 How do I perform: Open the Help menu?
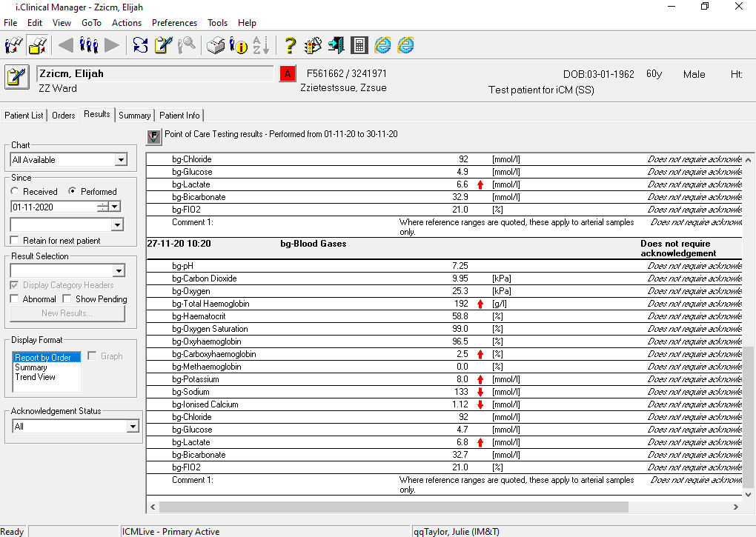tap(247, 23)
